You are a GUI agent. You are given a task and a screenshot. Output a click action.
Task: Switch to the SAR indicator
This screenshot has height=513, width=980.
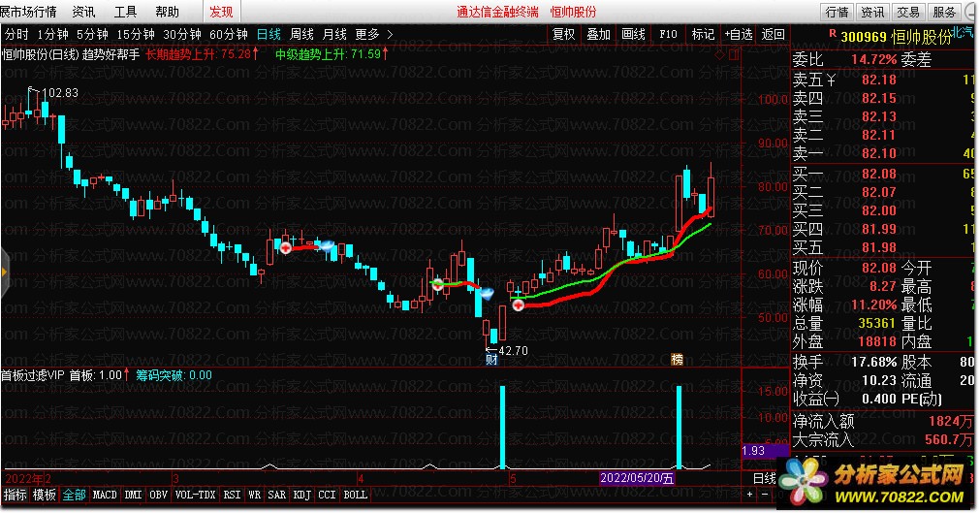277,495
